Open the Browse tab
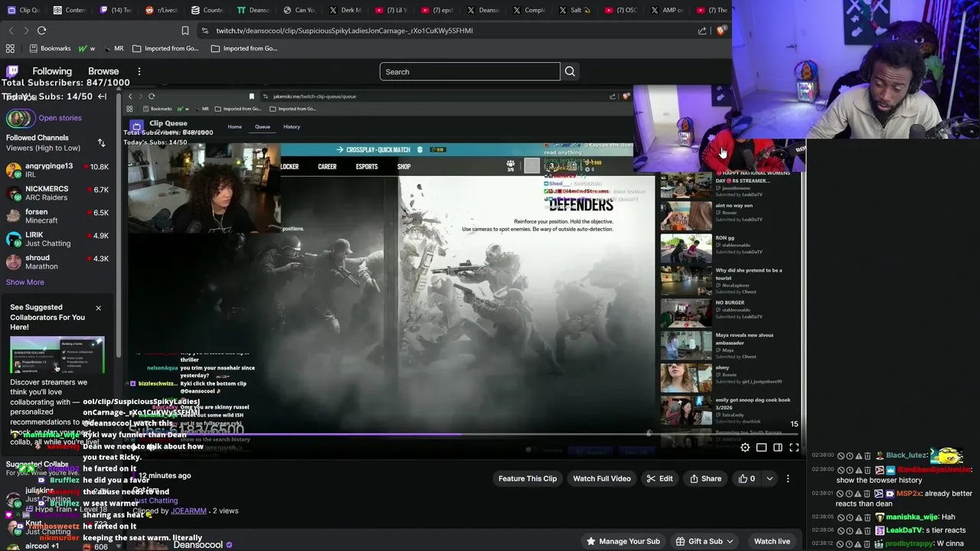 tap(103, 71)
